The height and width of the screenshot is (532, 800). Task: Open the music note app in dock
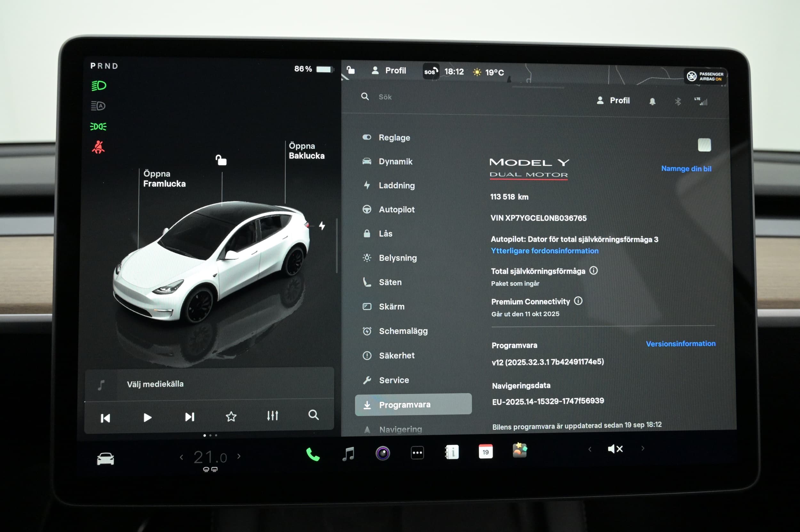pyautogui.click(x=348, y=454)
